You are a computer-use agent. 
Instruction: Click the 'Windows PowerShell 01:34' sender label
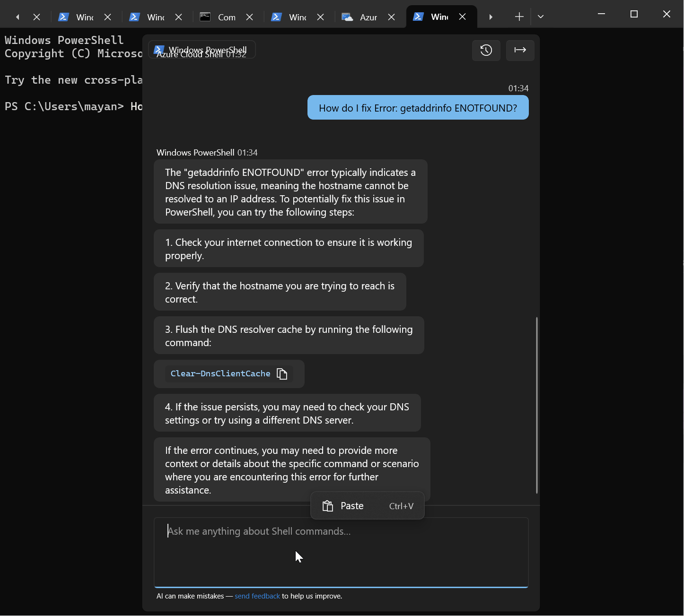coord(207,153)
